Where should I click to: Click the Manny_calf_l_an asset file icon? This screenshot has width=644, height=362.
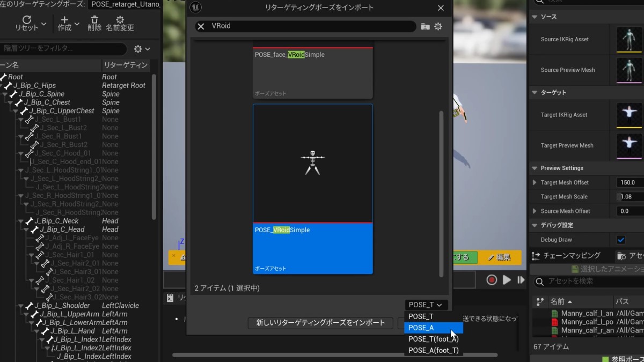click(555, 313)
